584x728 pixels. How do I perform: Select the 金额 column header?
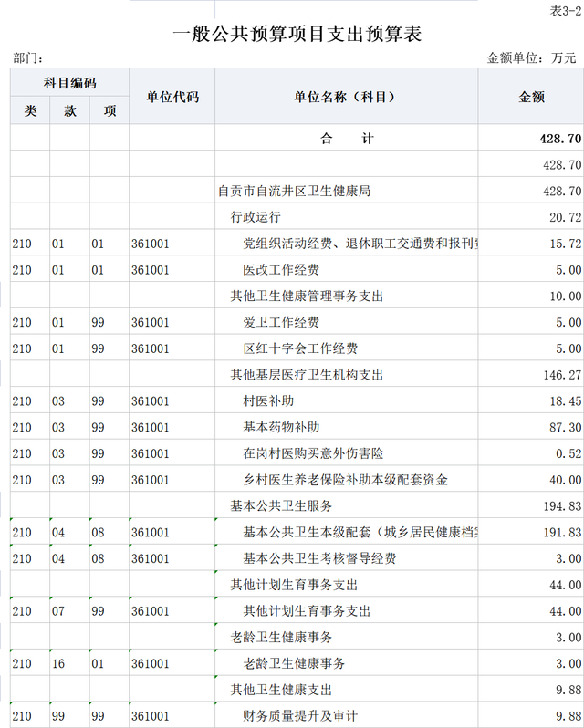(531, 97)
